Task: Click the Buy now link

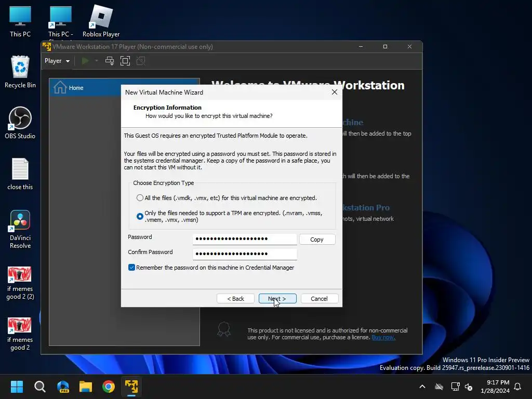Action: [x=383, y=338]
